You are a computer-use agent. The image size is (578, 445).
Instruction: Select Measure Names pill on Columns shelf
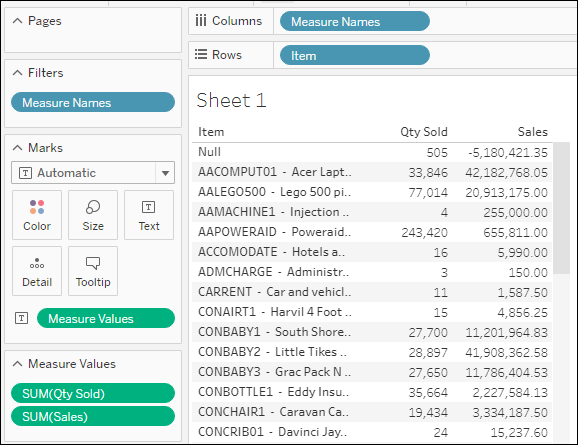click(355, 21)
